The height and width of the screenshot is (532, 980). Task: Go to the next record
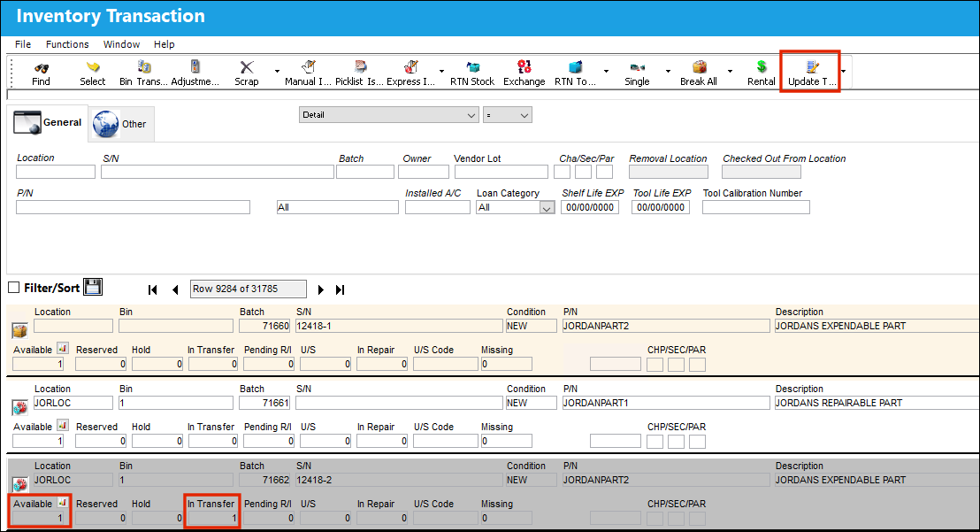[321, 289]
